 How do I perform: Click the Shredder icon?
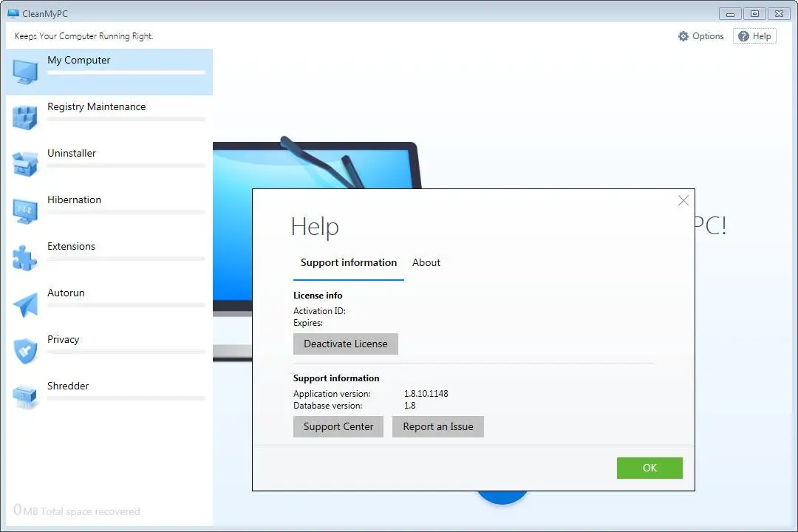point(25,397)
